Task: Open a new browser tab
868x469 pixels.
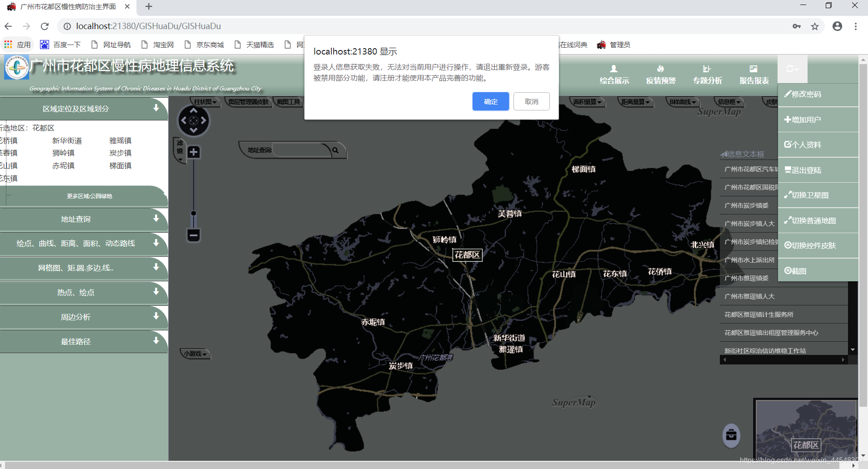Action: [x=149, y=6]
